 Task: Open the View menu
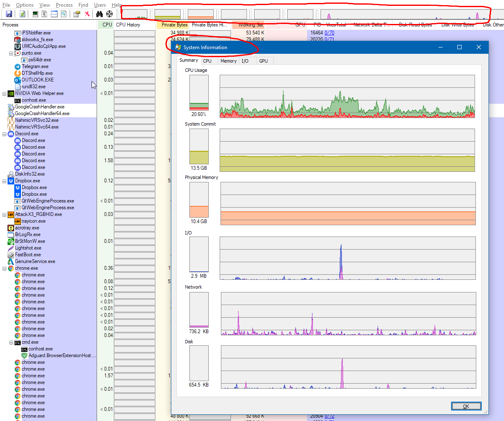click(45, 5)
